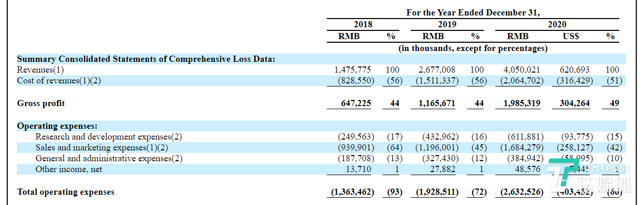Select the Revenues(1) row label
644x205 pixels.
pos(41,70)
